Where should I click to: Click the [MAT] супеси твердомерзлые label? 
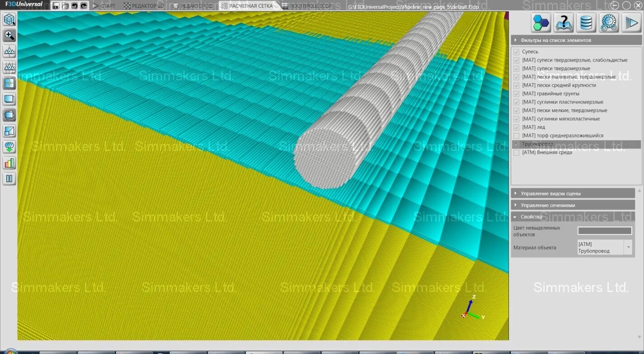point(556,69)
